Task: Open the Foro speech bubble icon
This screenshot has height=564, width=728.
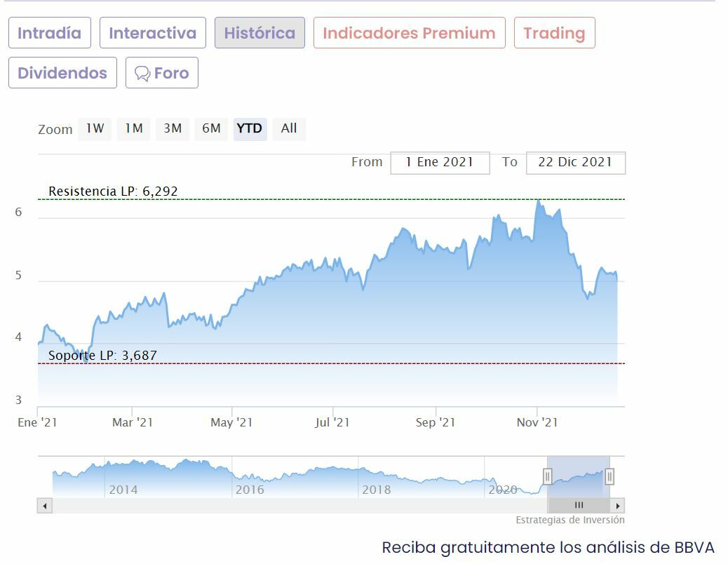Action: point(142,74)
